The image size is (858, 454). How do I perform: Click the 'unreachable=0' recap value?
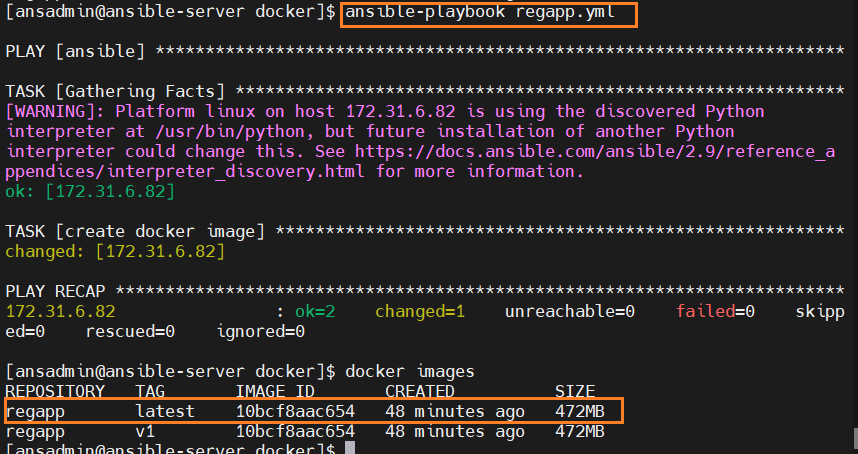click(570, 312)
